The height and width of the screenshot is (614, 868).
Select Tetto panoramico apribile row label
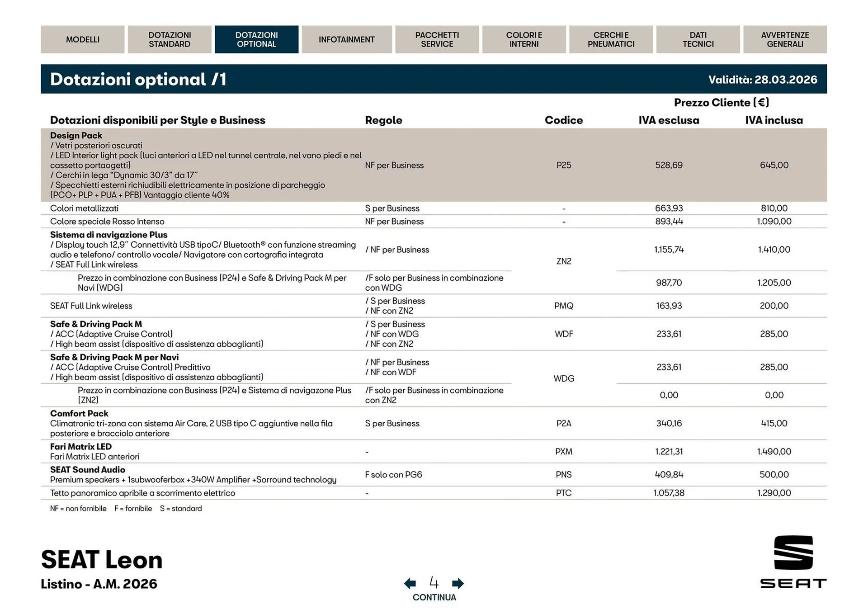(x=142, y=493)
